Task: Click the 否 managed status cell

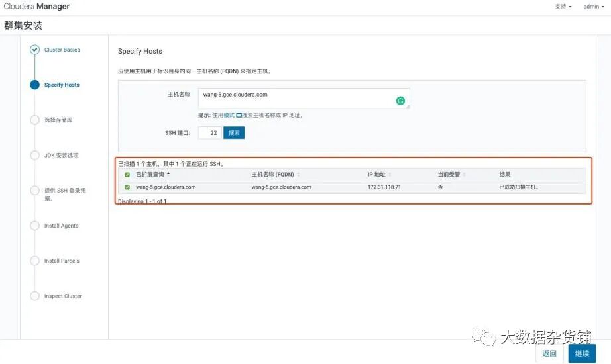Action: tap(440, 187)
